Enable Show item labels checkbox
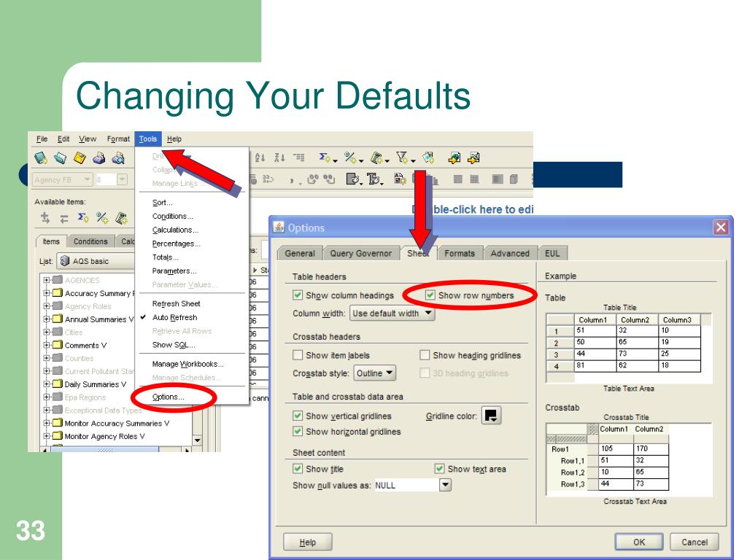This screenshot has width=747, height=560. pos(298,355)
